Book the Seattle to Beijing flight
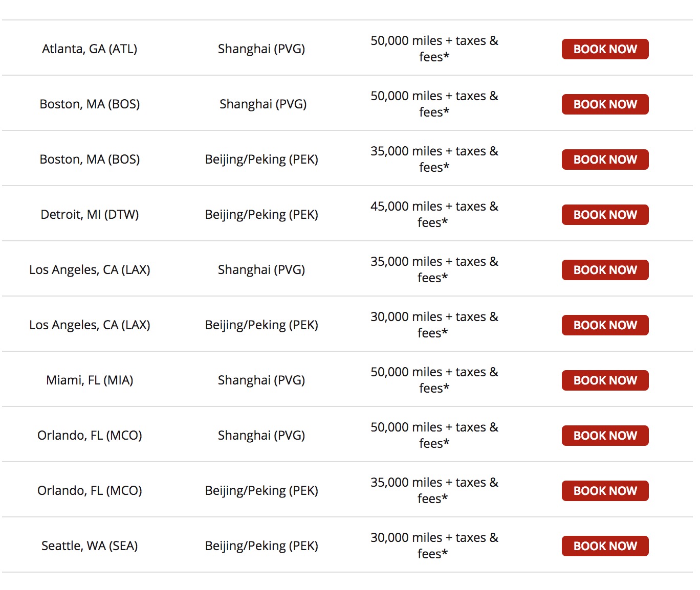 click(605, 546)
